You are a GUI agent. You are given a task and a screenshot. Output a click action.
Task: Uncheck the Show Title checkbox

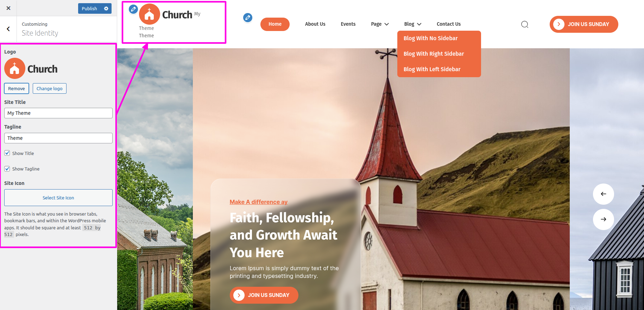point(7,153)
